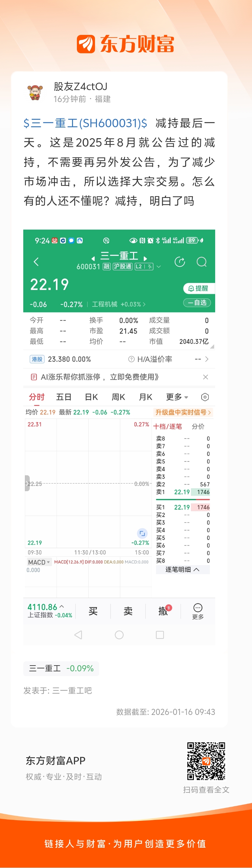The image size is (252, 868).
Task: Tap the 买 buy button
Action: [93, 611]
